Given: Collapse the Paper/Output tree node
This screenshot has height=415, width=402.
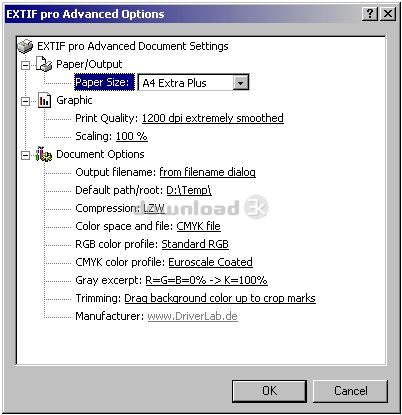Looking at the screenshot, I should (x=25, y=65).
